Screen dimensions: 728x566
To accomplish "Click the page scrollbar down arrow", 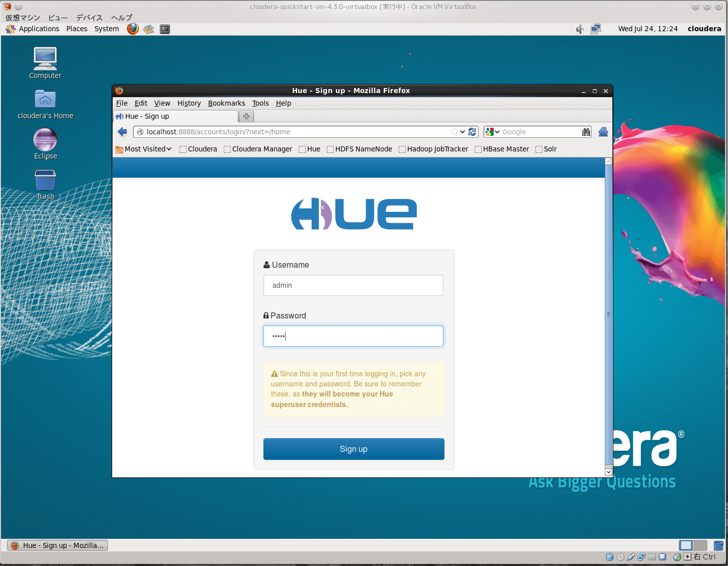I will point(608,472).
